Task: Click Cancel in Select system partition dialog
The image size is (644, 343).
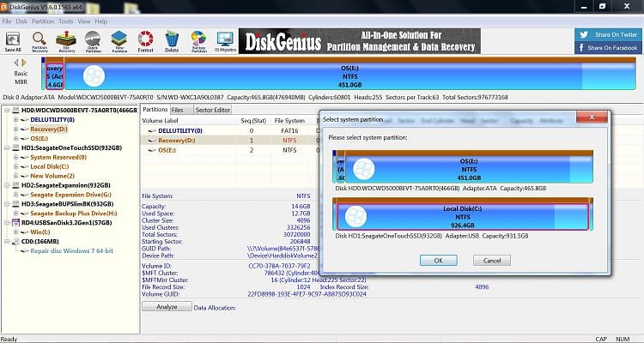Action: (492, 260)
